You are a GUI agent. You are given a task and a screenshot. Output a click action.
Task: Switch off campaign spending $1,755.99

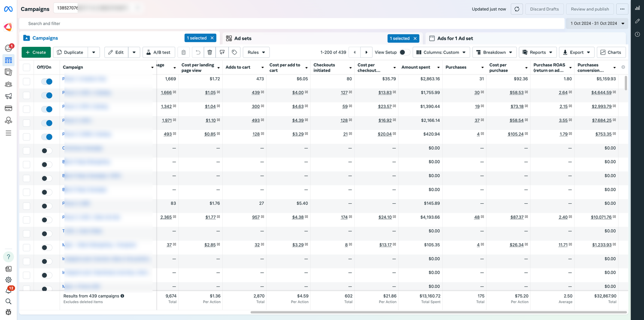pyautogui.click(x=46, y=95)
